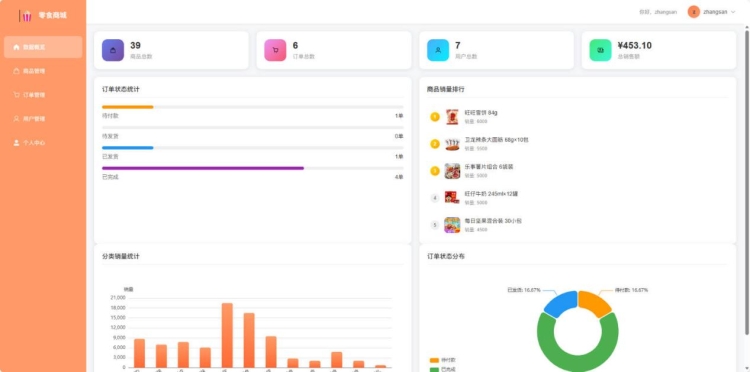
Task: Click the grey rank 4 badge
Action: (435, 198)
